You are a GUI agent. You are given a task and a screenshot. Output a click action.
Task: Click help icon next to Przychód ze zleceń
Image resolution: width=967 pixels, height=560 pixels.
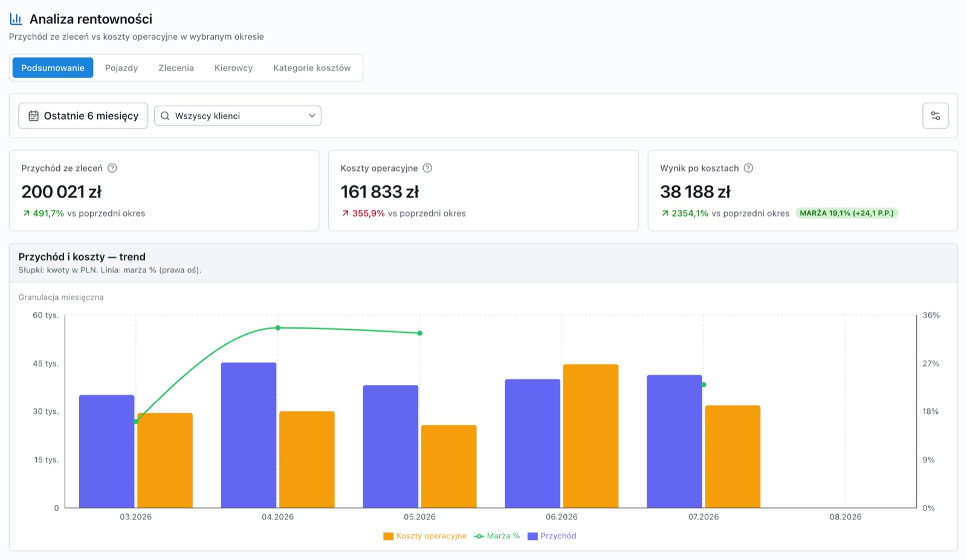(x=112, y=168)
